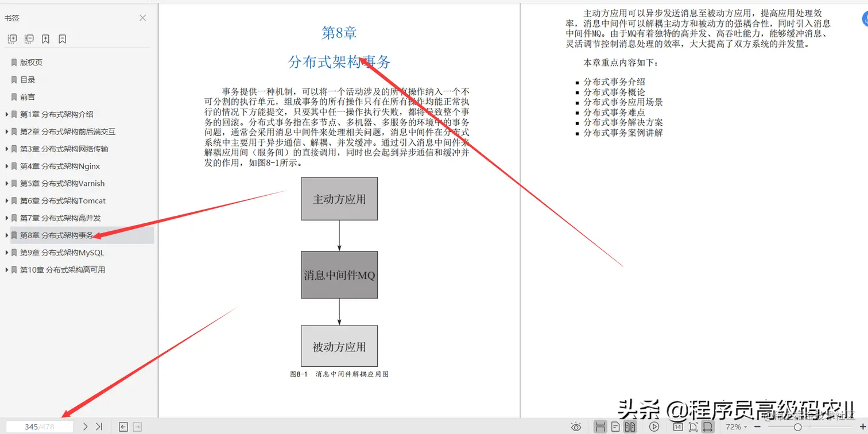Go forward to next view
The width and height of the screenshot is (868, 434).
tap(137, 427)
